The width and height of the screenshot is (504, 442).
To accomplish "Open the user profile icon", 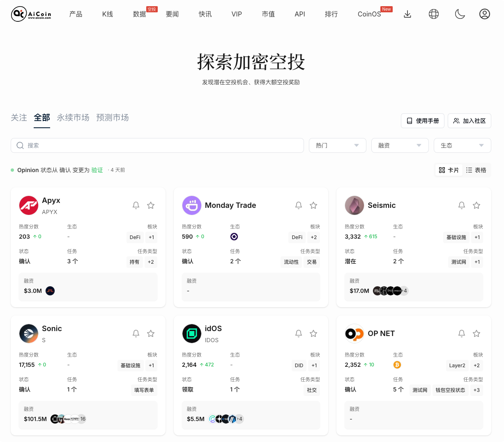I will point(485,14).
